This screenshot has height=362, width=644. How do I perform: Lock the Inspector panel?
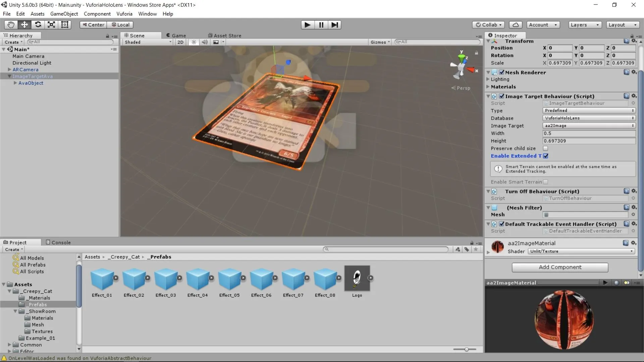632,36
